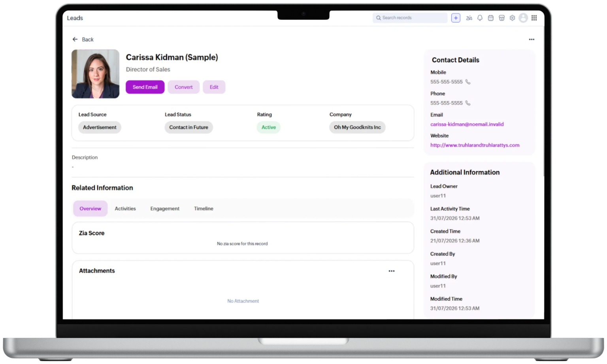Call the Phone number phone icon

point(468,103)
